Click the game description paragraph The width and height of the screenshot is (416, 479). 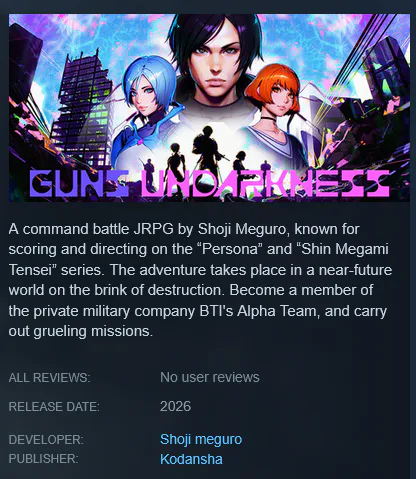point(200,280)
